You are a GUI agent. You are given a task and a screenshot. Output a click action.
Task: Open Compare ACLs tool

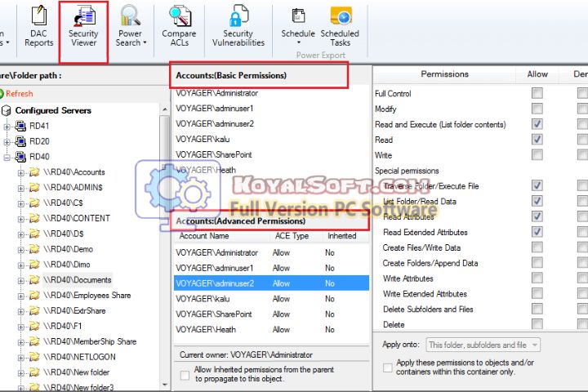click(179, 26)
